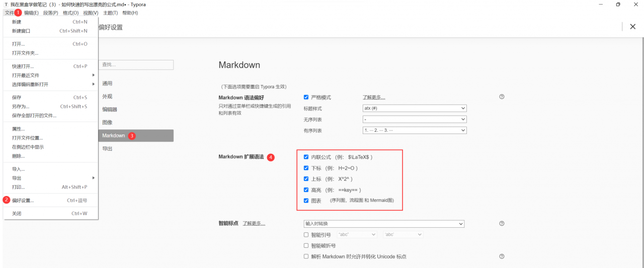Screen dimensions: 644x268
Task: Choose 导入... menu entry
Action: click(51, 169)
